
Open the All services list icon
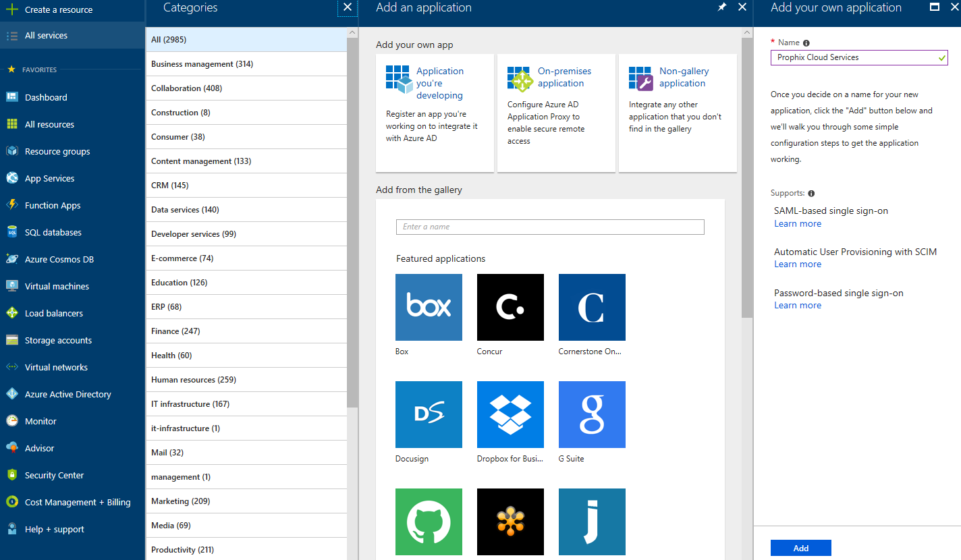[x=11, y=35]
